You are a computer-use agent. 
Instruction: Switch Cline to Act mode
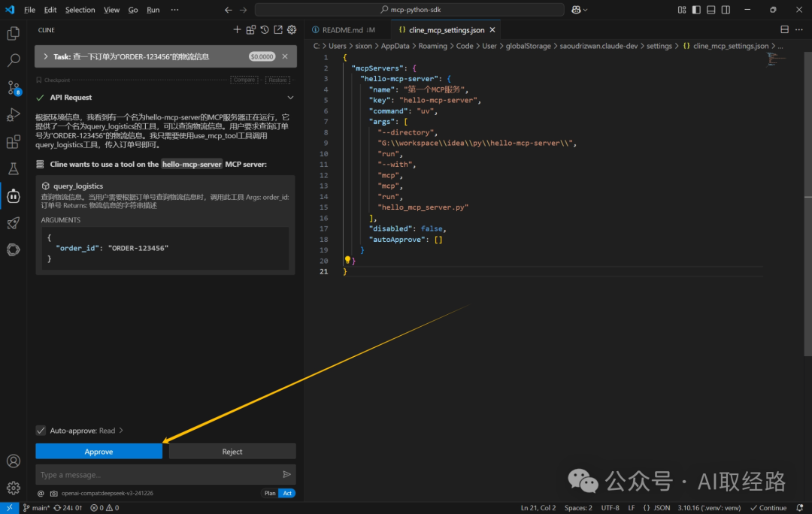[287, 493]
